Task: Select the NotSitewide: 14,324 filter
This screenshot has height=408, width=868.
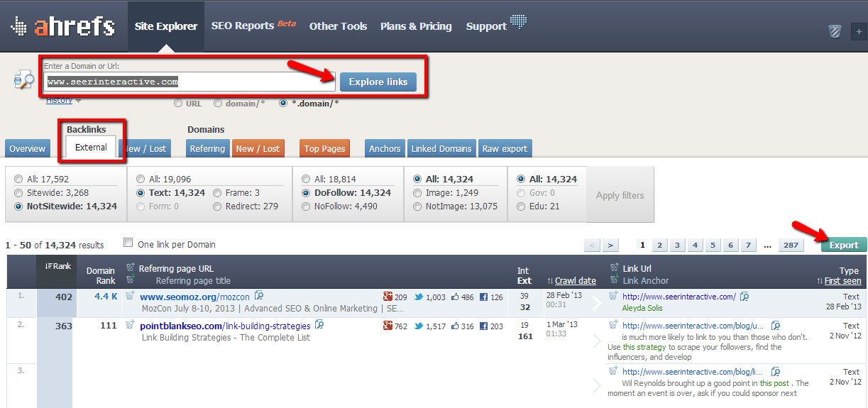Action: point(18,206)
